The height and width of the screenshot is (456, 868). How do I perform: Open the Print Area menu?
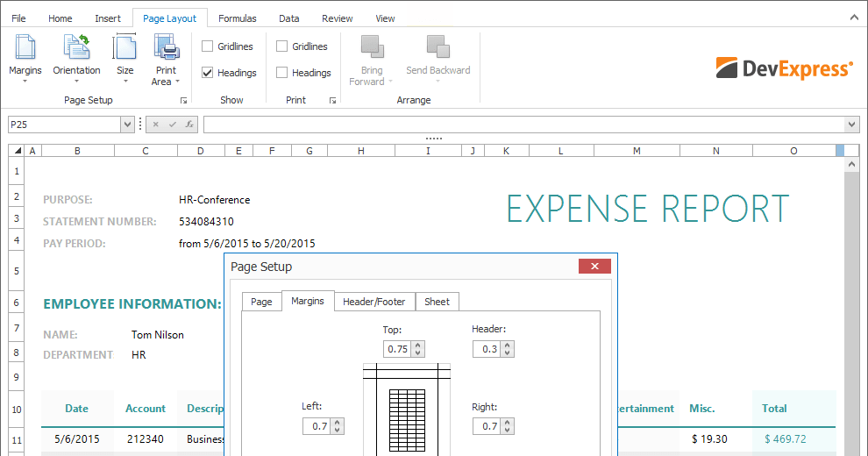pos(166,59)
